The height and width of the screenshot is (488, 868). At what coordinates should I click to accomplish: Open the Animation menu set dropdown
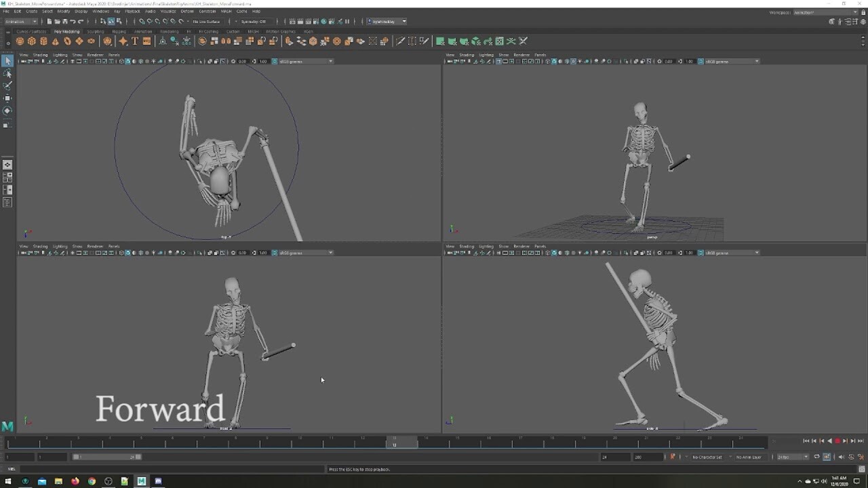coord(20,21)
